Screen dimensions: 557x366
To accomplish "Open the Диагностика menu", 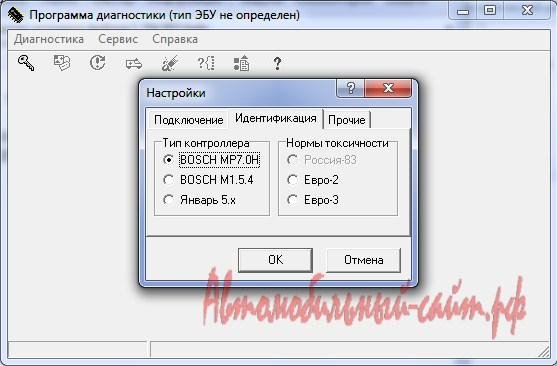I will (49, 39).
